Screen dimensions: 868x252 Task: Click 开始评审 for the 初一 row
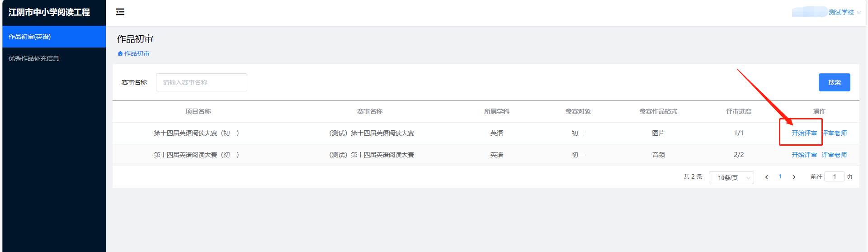coord(804,155)
